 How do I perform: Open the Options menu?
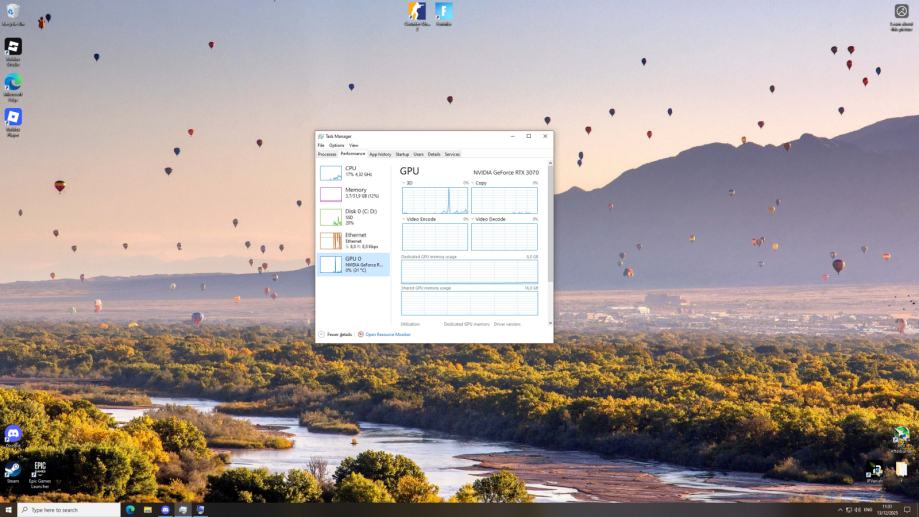336,145
